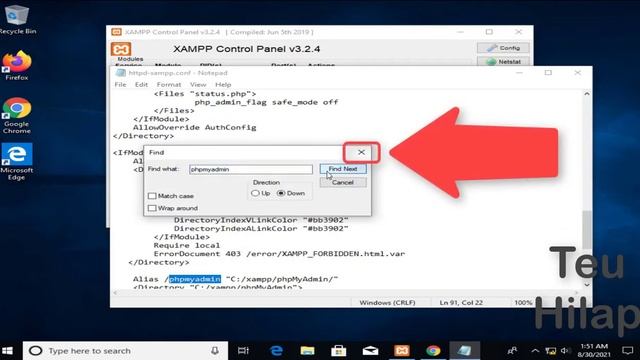Open Chrome from the taskbar
The image size is (640, 360).
pyautogui.click(x=433, y=351)
